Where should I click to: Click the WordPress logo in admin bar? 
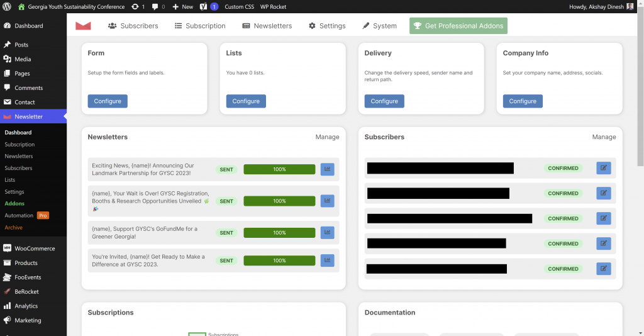click(7, 6)
